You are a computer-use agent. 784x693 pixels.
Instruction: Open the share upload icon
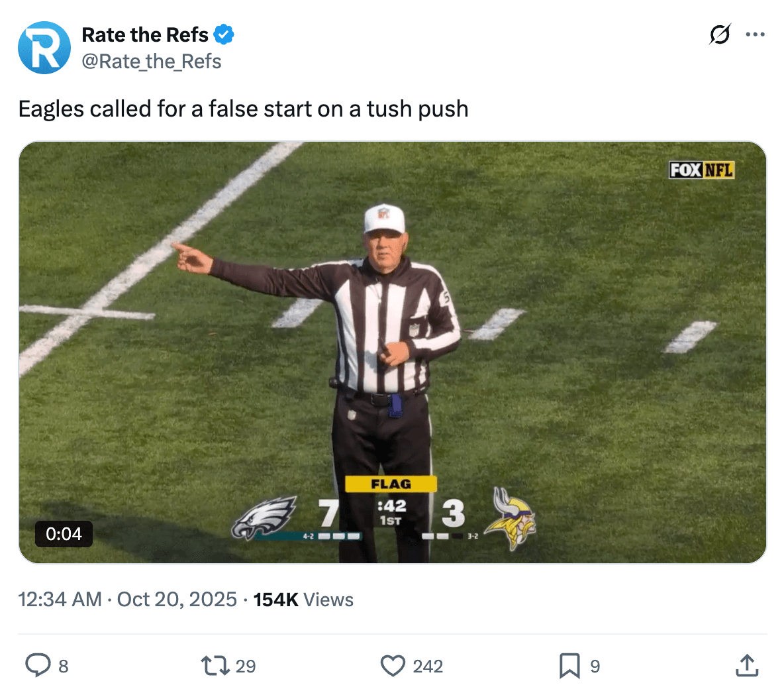(747, 665)
